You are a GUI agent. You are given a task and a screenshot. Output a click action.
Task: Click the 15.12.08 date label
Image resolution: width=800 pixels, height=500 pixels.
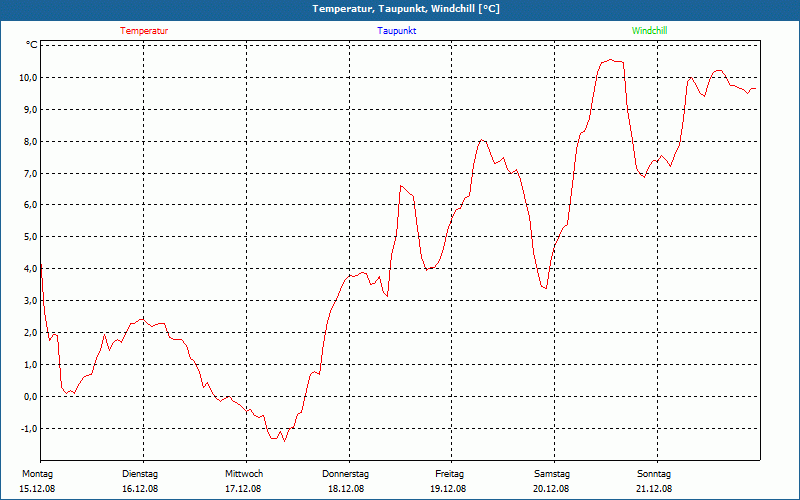pyautogui.click(x=37, y=489)
